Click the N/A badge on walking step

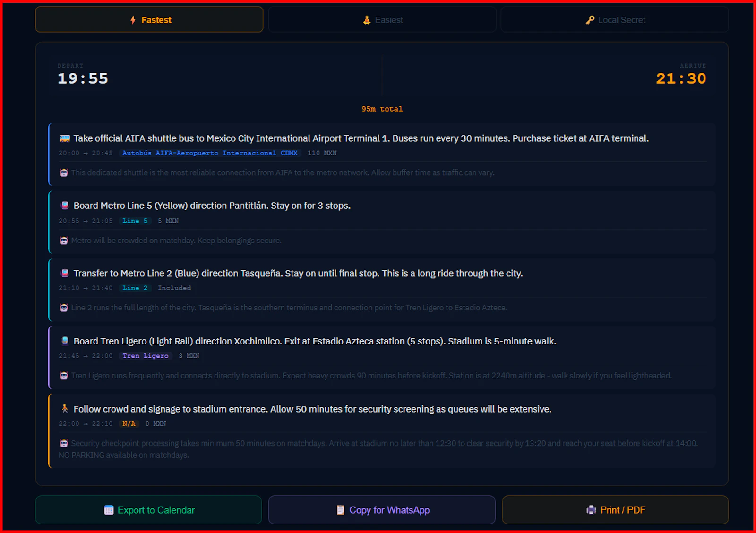tap(129, 423)
